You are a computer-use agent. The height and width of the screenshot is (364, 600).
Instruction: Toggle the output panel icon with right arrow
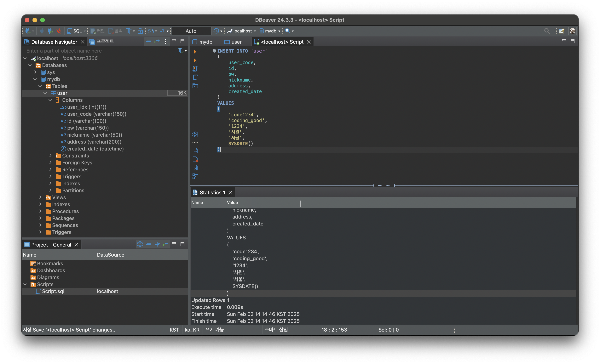(195, 151)
